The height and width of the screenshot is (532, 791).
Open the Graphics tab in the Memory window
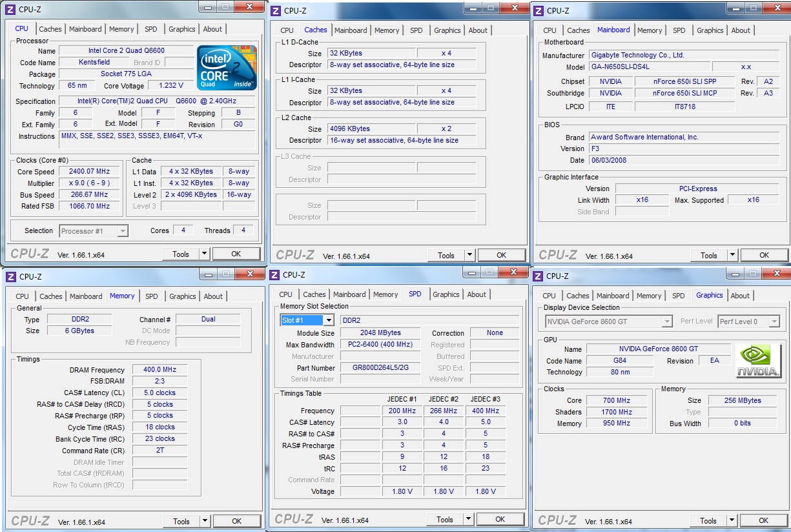point(182,296)
